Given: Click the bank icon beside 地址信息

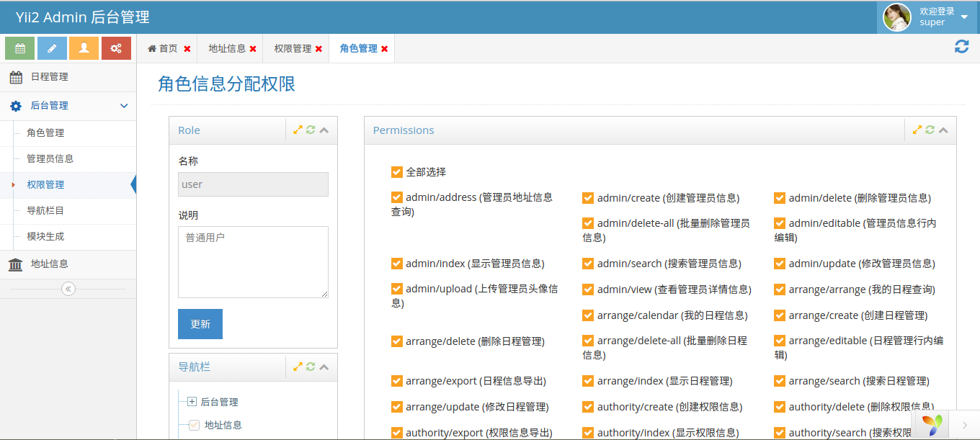Looking at the screenshot, I should click(16, 264).
